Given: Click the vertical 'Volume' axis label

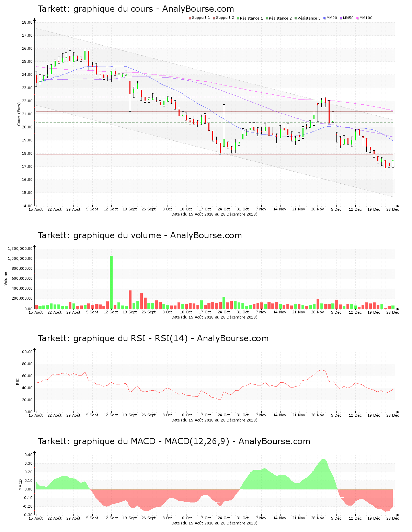Looking at the screenshot, I should pyautogui.click(x=5, y=279).
